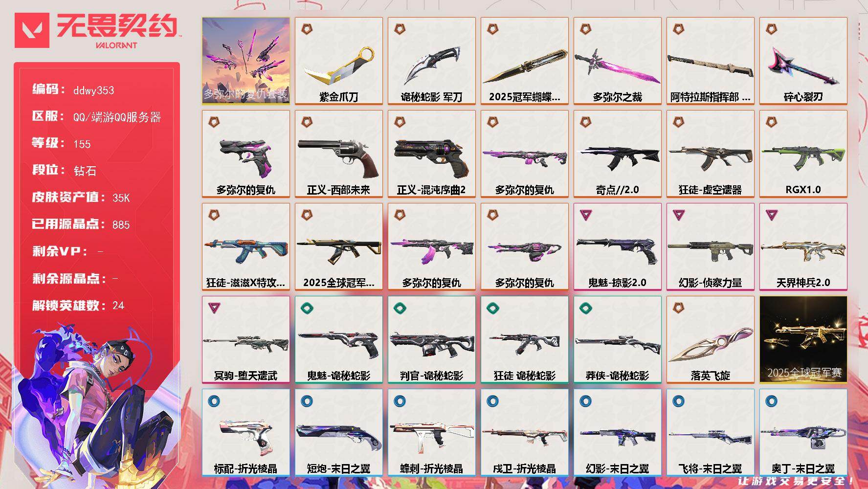Click the blue circle badge on 幻影-末日之翼
Viewport: 868px width, 489px height.
[585, 401]
